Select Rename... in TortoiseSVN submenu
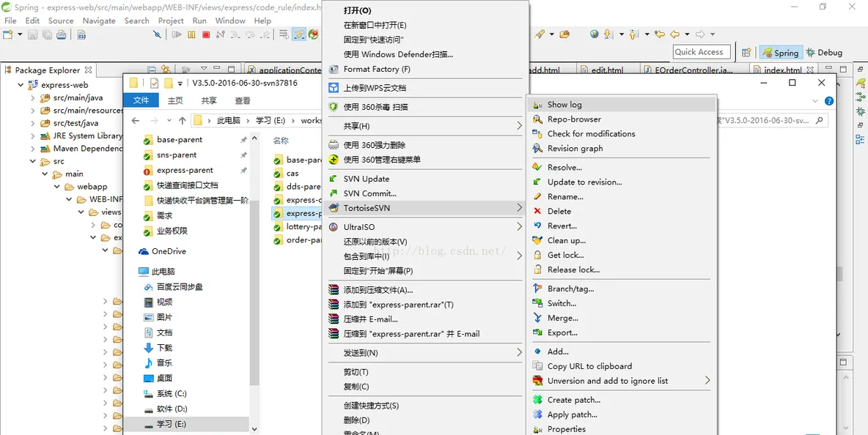Viewport: 868px width, 435px height. 621,196
